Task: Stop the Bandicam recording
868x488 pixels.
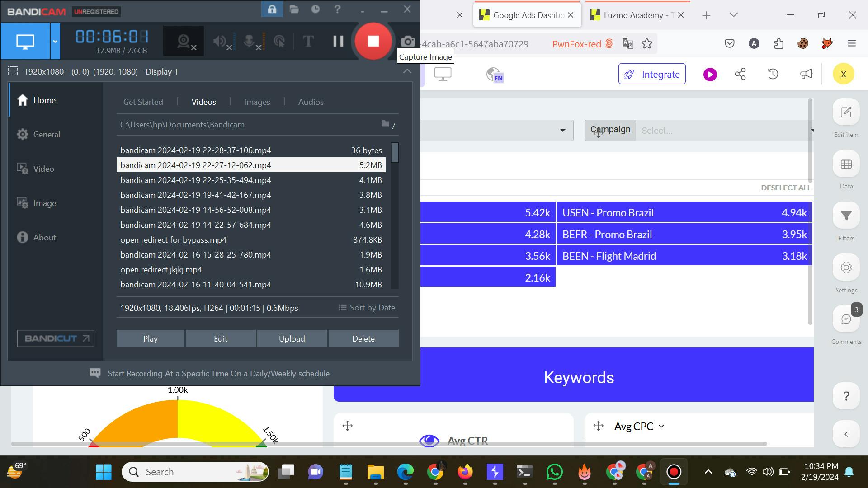Action: point(373,41)
